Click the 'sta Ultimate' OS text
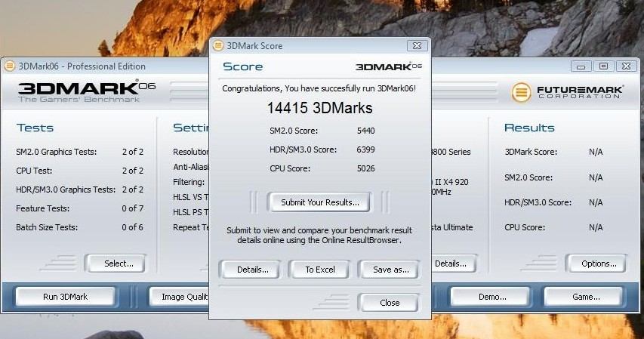 tap(452, 227)
